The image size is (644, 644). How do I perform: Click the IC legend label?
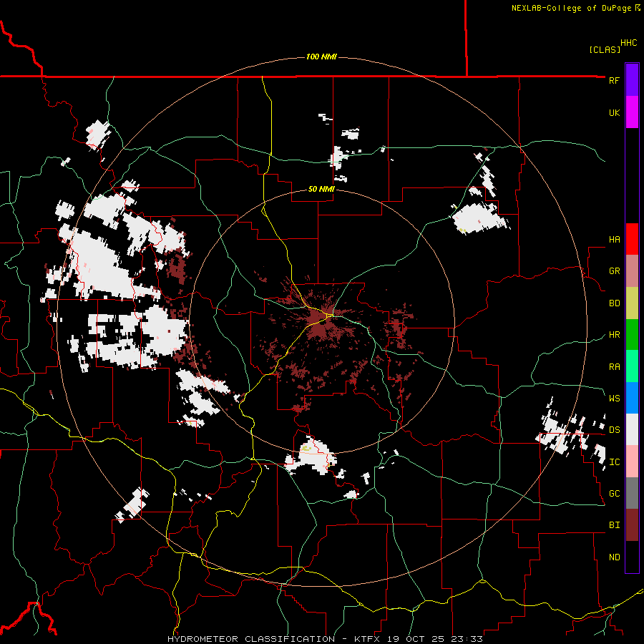pyautogui.click(x=614, y=462)
